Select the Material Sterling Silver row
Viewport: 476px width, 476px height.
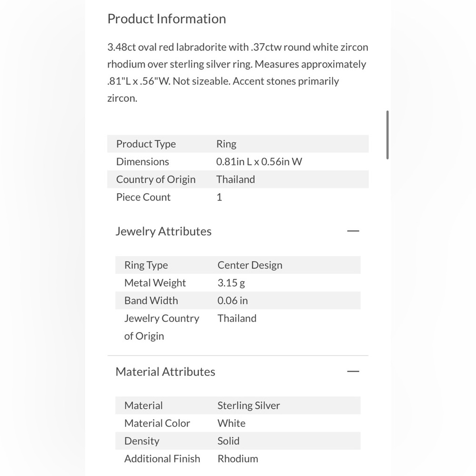[238, 405]
